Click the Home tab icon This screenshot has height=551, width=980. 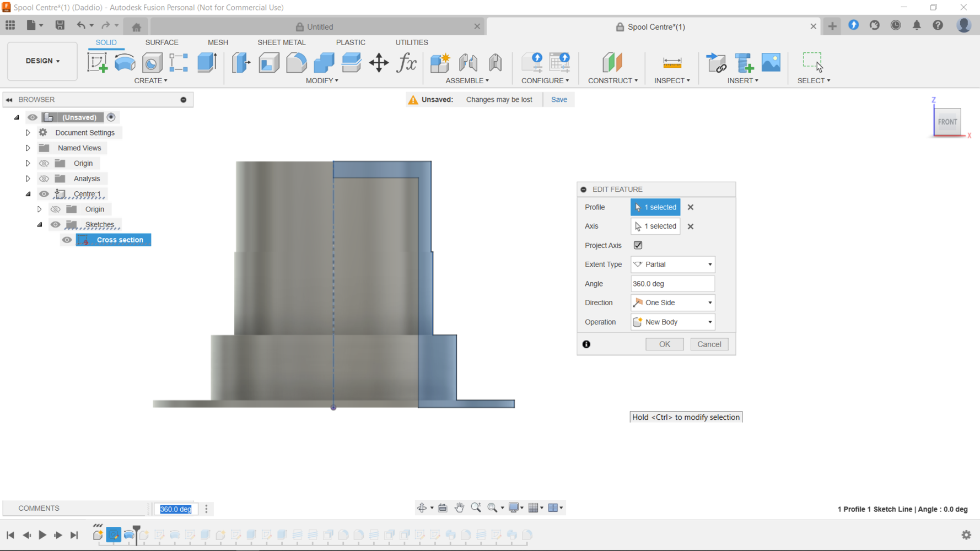(x=136, y=26)
